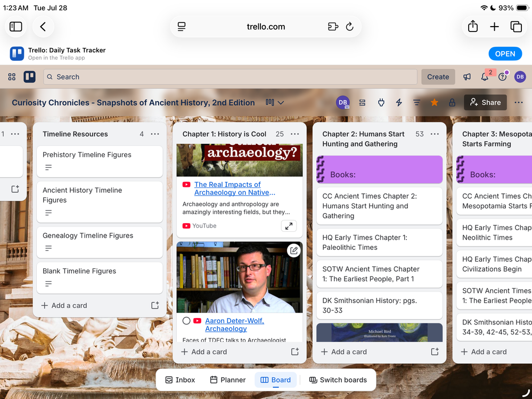The height and width of the screenshot is (399, 532).
Task: Add a card to Chapter 1 list
Action: (204, 352)
